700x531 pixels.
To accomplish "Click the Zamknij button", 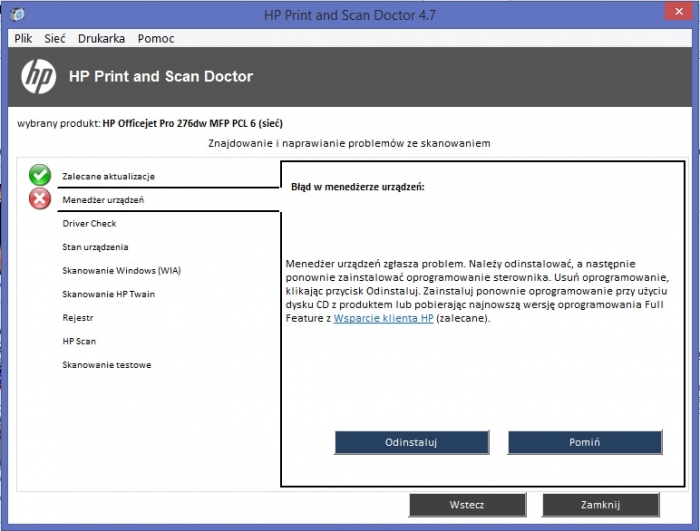I will coord(600,505).
